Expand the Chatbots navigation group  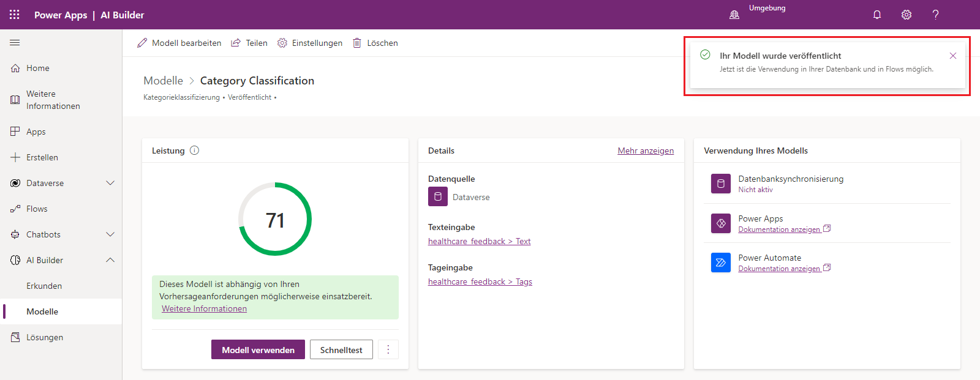(x=110, y=234)
